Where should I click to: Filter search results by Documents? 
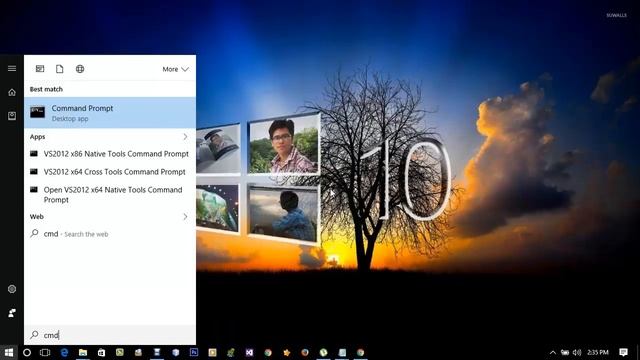pos(60,69)
